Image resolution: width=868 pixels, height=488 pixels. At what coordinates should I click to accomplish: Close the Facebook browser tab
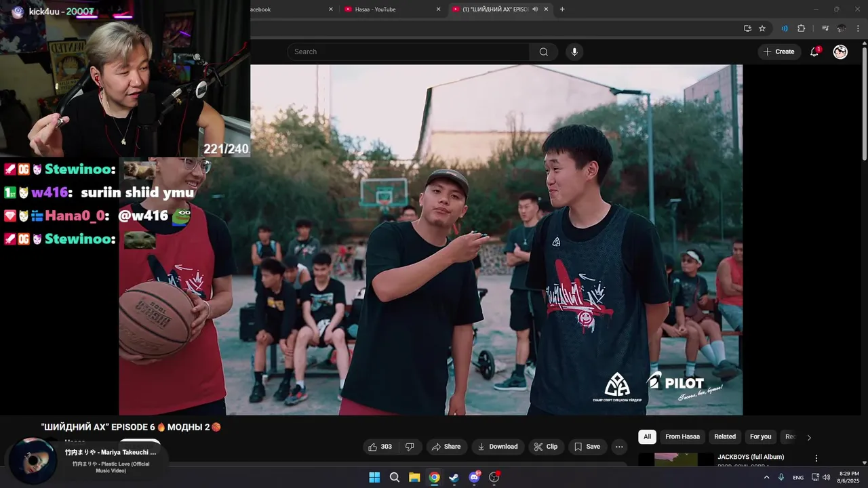click(x=331, y=9)
